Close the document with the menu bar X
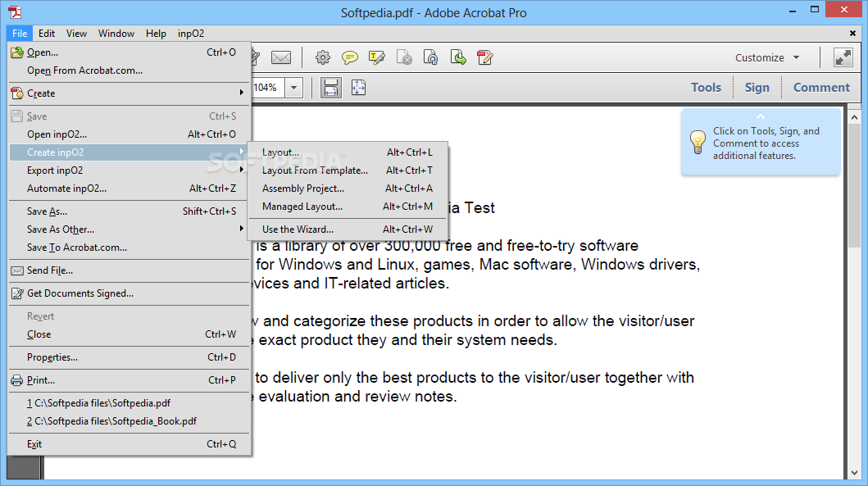 pos(852,34)
